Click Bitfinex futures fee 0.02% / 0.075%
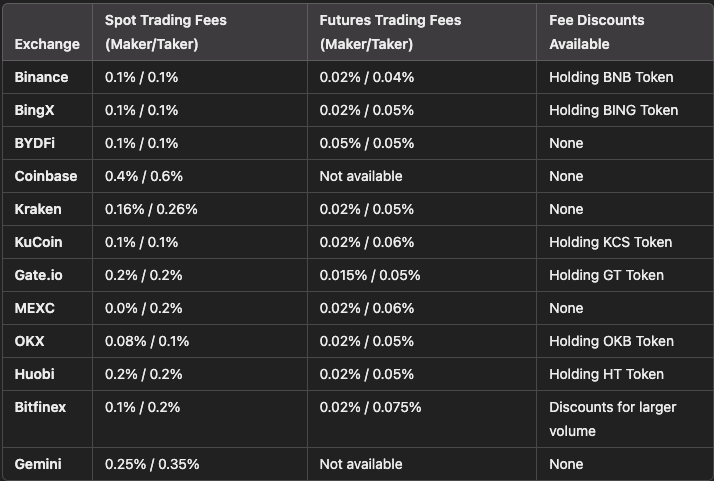 (x=370, y=407)
